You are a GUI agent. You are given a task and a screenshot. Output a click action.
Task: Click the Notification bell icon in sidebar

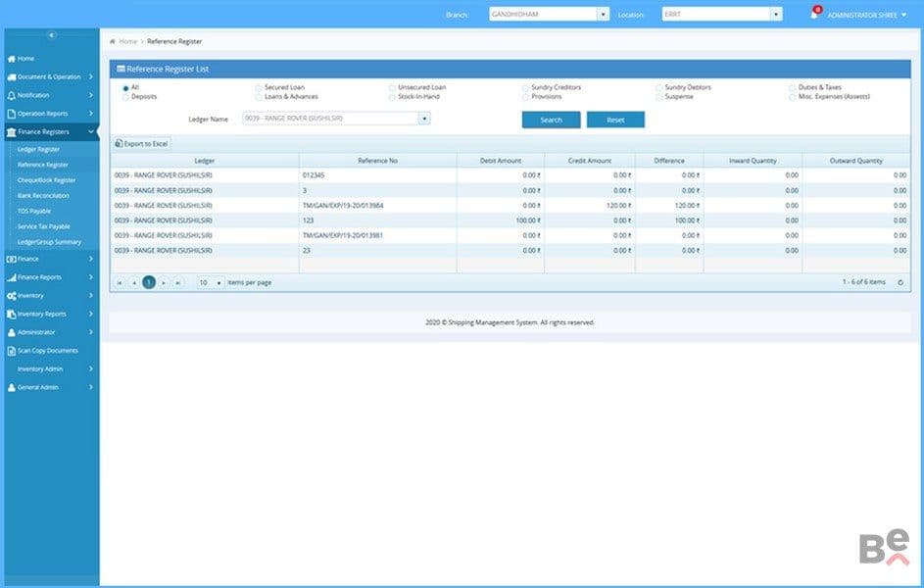tap(11, 95)
